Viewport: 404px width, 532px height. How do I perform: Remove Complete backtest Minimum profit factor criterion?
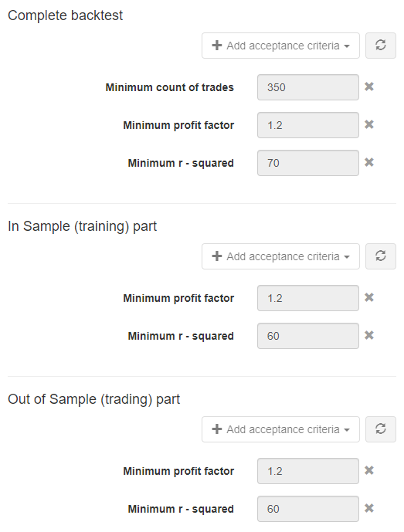click(x=369, y=124)
